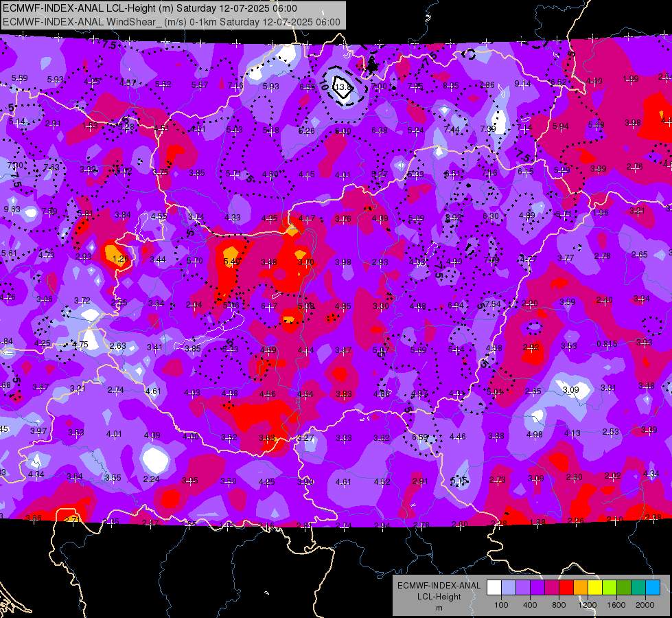
Task: Click the lime-green swatch left of 1600
Action: point(610,587)
